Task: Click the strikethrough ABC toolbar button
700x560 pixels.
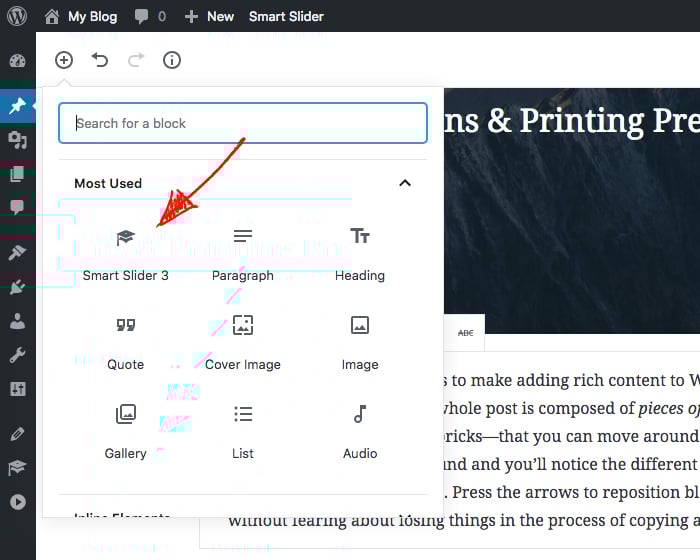Action: 466,333
